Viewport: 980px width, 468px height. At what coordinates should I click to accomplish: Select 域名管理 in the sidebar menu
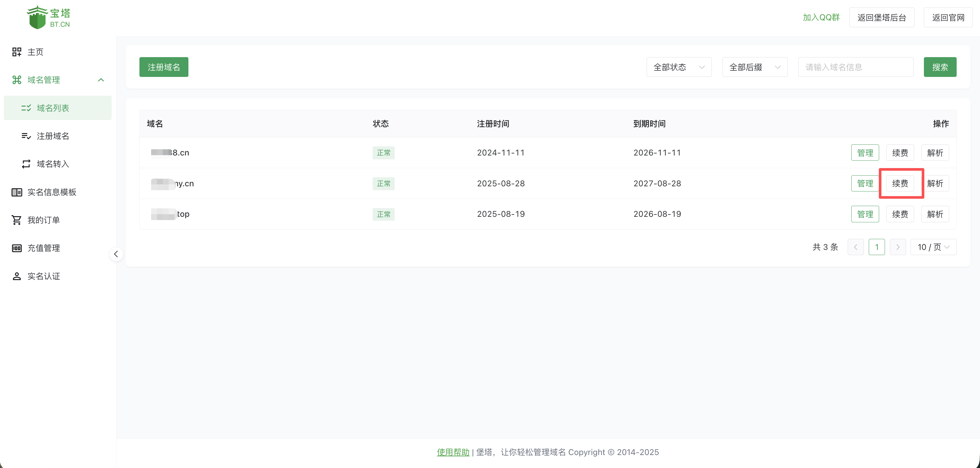click(x=43, y=80)
